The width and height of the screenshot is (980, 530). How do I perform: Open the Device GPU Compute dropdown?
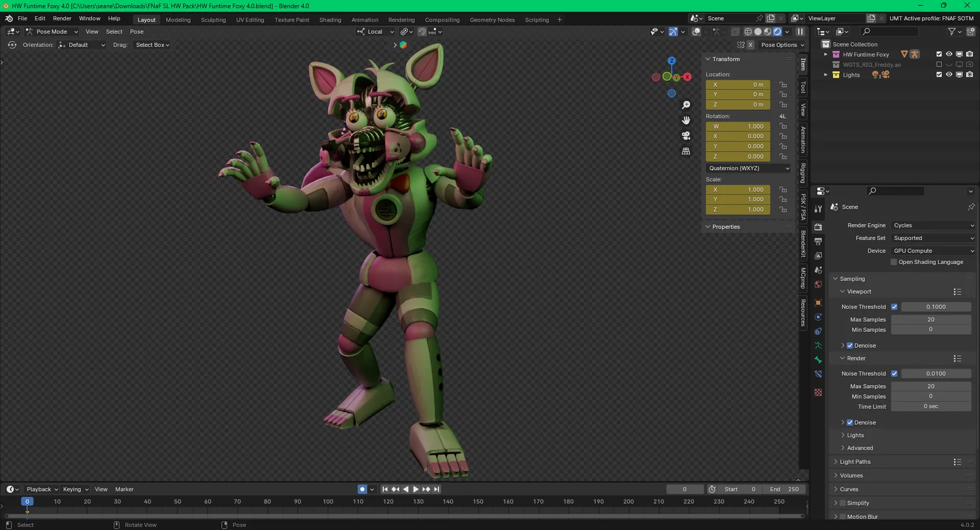[x=933, y=251]
